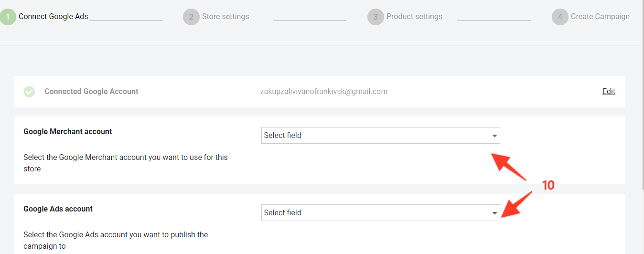644x254 pixels.
Task: Click the green connected checkmark icon
Action: [29, 92]
